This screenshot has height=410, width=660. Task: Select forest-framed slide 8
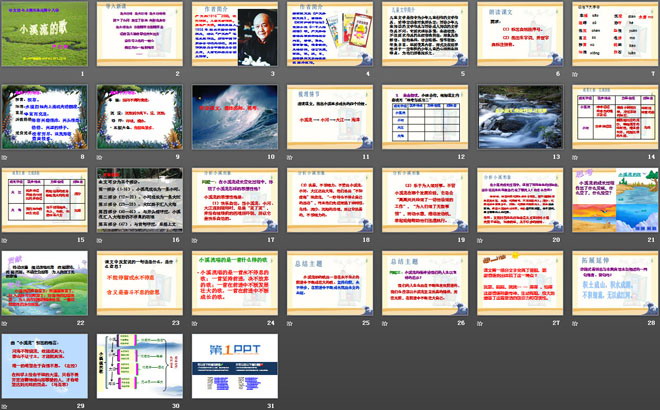pyautogui.click(x=45, y=117)
